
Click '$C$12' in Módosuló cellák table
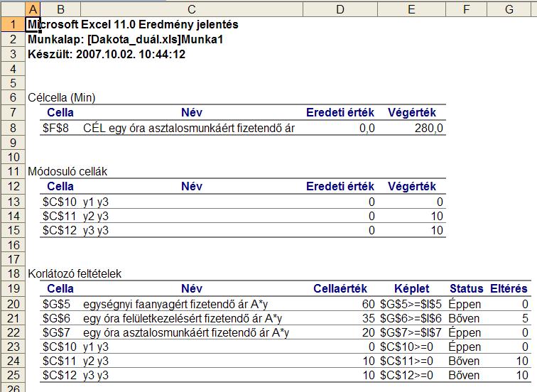(59, 230)
